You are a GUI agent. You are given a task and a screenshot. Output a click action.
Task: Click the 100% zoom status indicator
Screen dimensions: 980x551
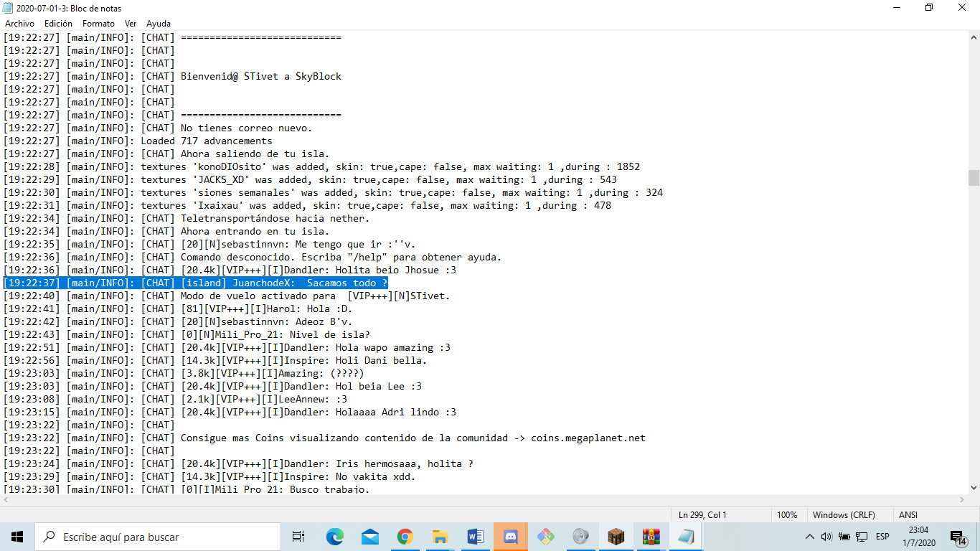click(x=787, y=514)
